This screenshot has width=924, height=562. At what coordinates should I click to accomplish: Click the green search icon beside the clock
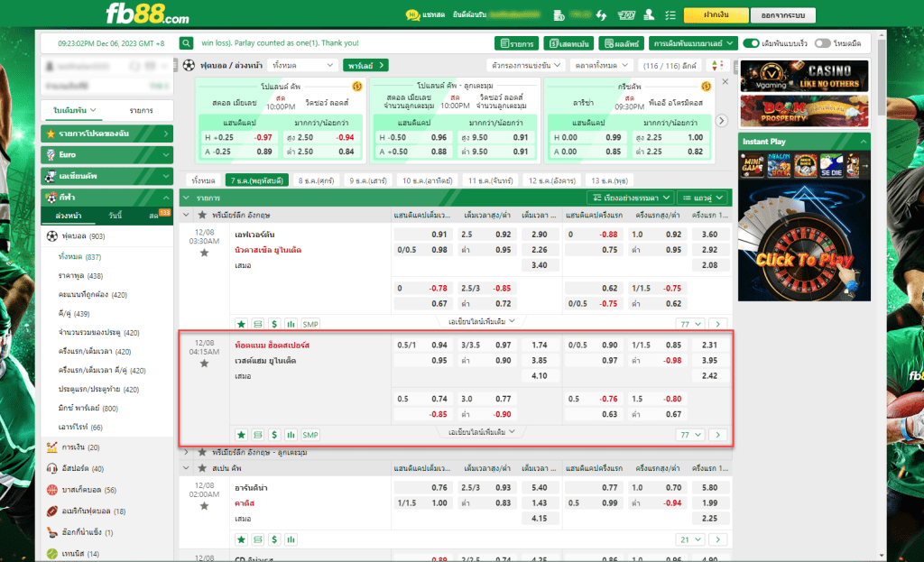tap(187, 42)
